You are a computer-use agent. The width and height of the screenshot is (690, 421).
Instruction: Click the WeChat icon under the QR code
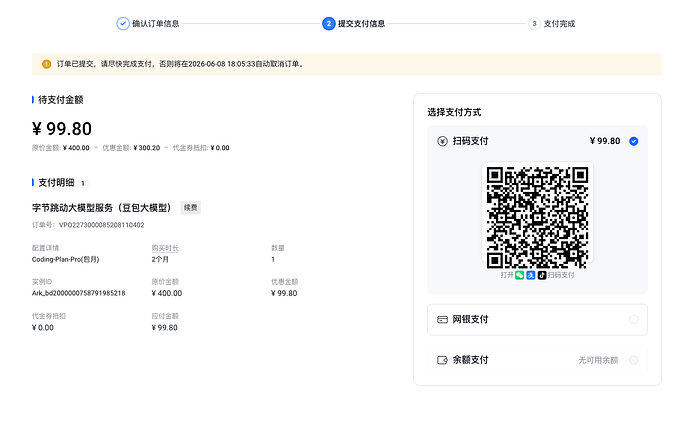(520, 275)
